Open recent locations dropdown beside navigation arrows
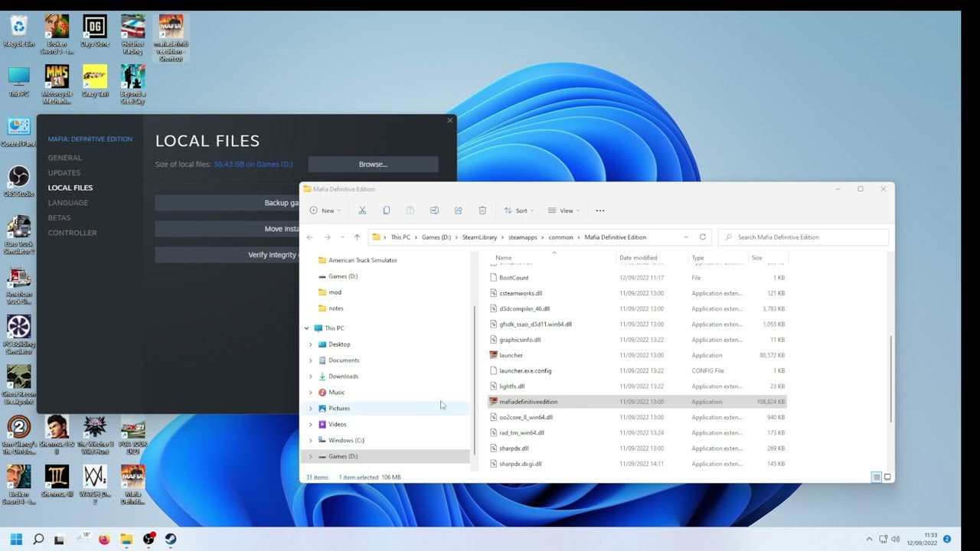 pyautogui.click(x=342, y=237)
